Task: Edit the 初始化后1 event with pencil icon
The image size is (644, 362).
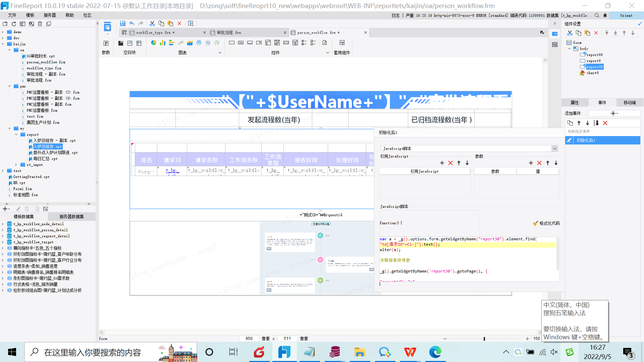Action: 569,140
